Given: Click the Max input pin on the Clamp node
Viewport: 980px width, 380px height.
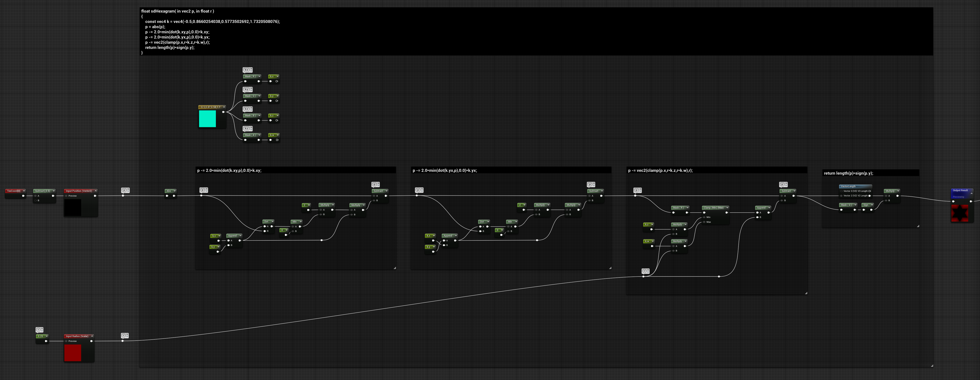Looking at the screenshot, I should pos(705,222).
